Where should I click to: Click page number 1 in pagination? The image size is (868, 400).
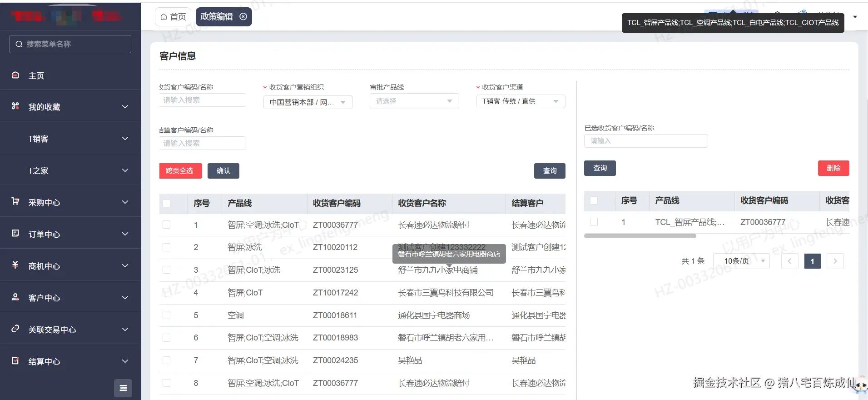(812, 261)
